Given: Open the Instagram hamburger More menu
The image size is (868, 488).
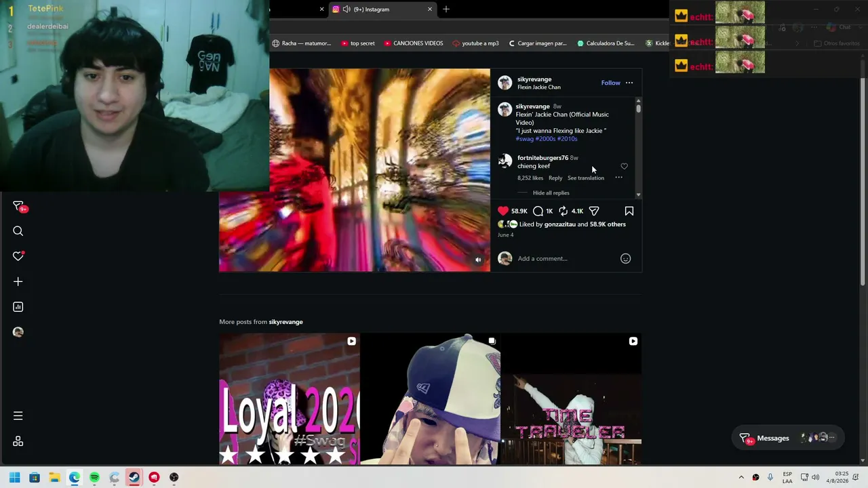Looking at the screenshot, I should pos(18,415).
